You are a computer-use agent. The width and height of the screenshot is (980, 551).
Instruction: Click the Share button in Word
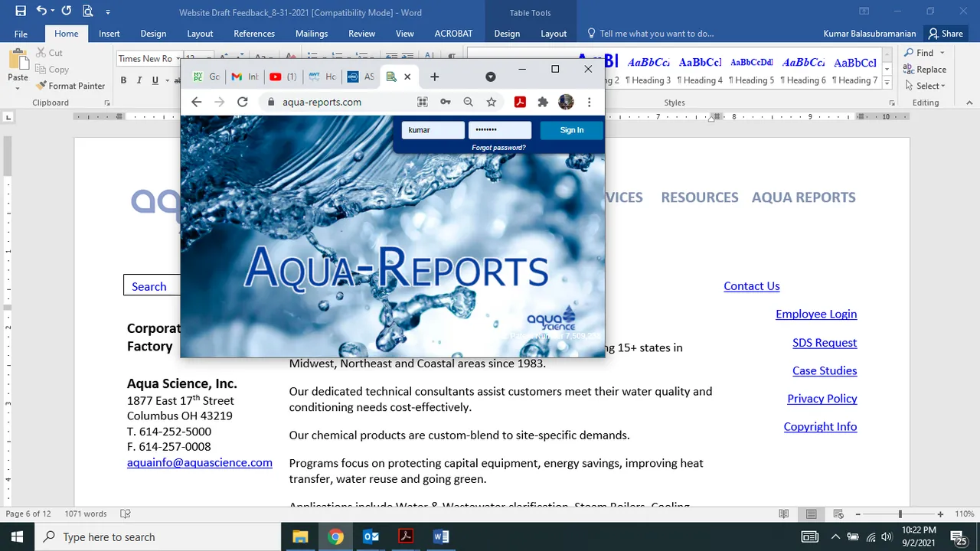[x=946, y=34]
